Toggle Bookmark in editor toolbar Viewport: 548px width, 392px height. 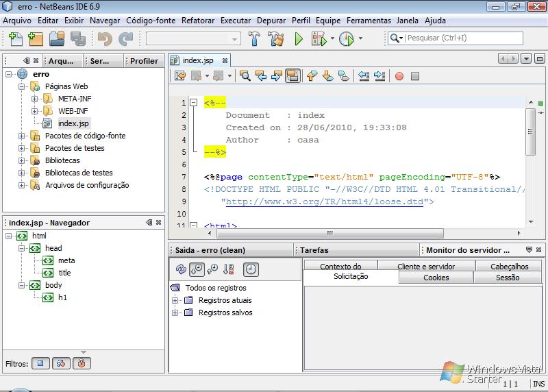coord(344,76)
